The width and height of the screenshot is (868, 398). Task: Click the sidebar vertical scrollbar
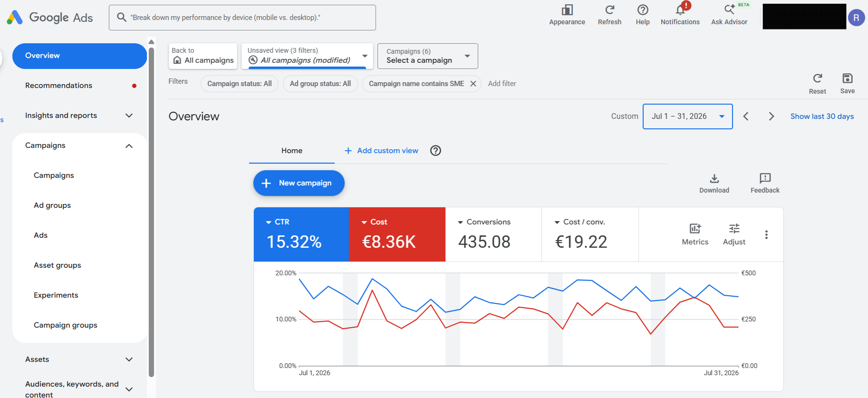[151, 212]
